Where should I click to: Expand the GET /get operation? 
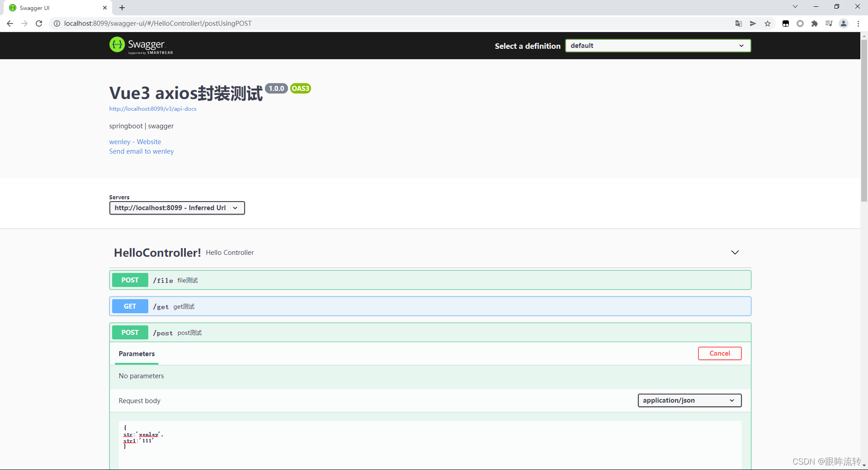pyautogui.click(x=430, y=306)
